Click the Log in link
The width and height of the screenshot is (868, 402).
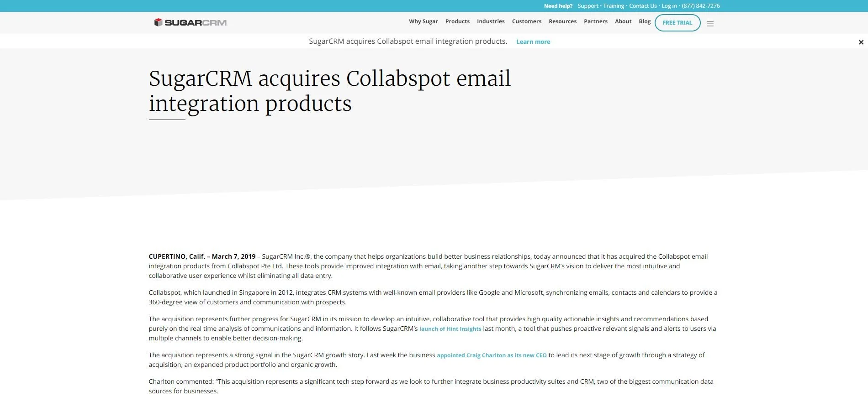[x=669, y=6]
